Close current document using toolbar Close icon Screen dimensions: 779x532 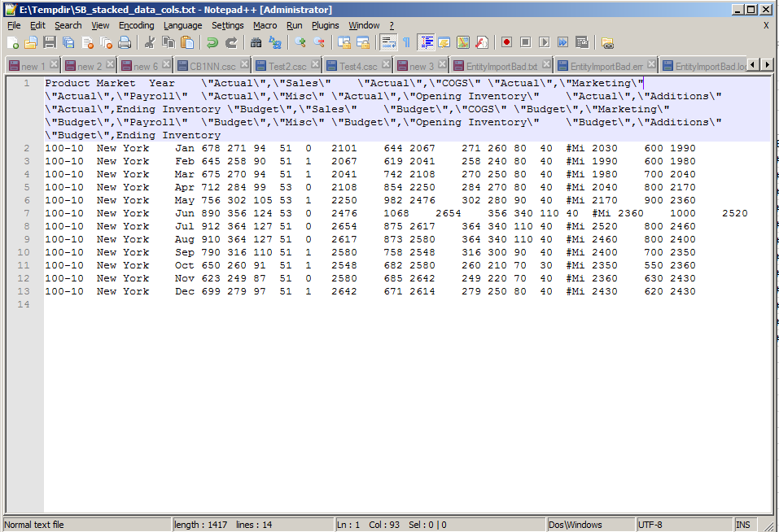87,43
